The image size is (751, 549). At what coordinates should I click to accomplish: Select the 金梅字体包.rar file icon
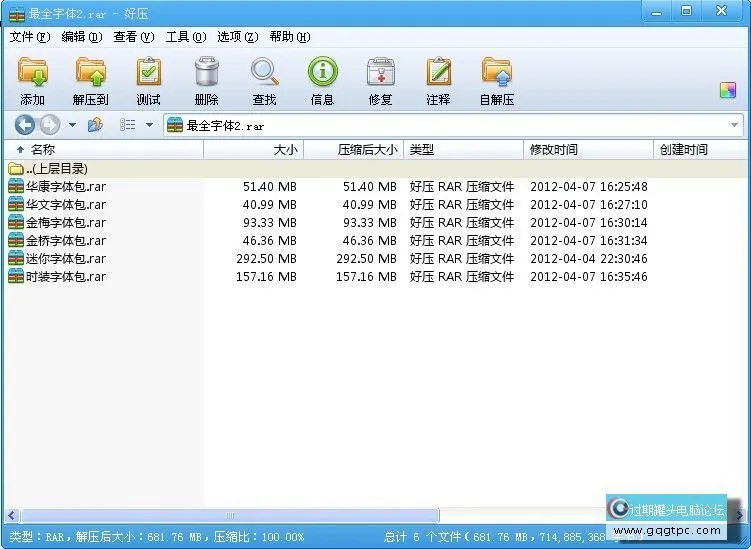pos(16,222)
